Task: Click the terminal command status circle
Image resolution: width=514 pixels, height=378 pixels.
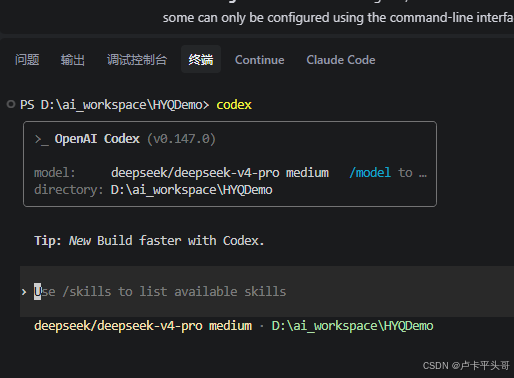Action: [11, 104]
